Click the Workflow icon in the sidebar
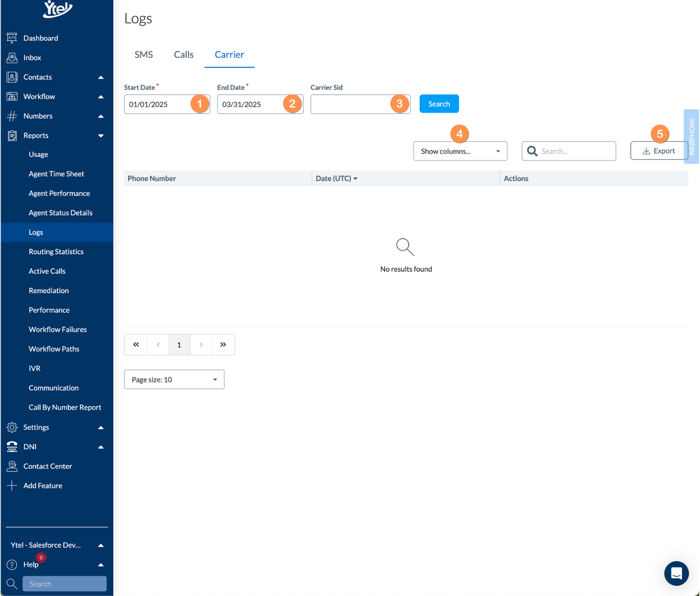The image size is (700, 596). tap(12, 96)
